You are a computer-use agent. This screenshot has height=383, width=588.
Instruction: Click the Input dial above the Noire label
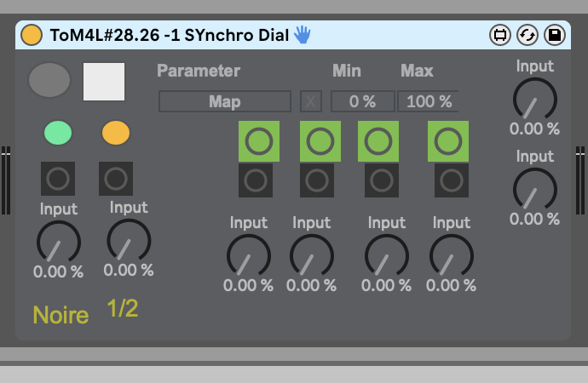click(59, 242)
